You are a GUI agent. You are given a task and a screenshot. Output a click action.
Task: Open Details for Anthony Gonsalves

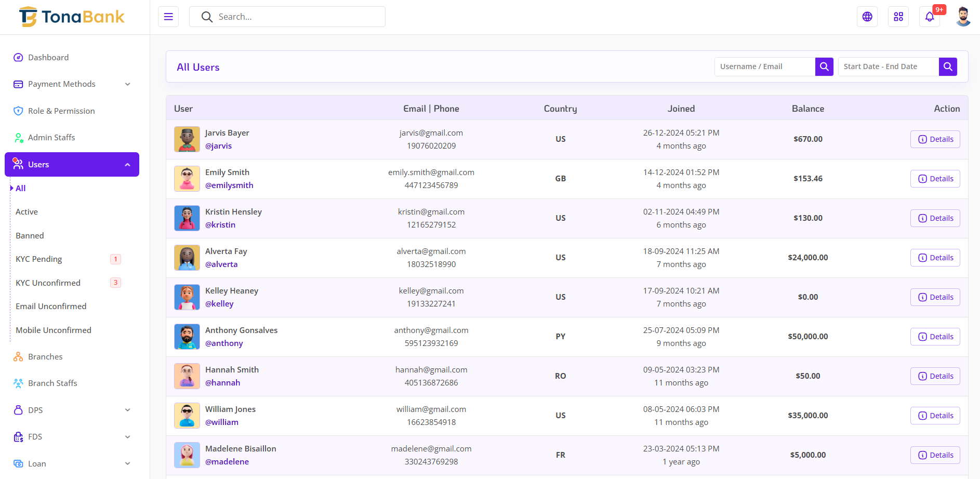tap(935, 337)
